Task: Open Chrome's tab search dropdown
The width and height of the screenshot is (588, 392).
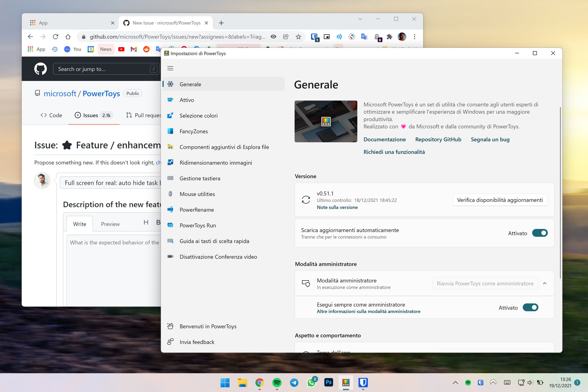Action: [360, 19]
